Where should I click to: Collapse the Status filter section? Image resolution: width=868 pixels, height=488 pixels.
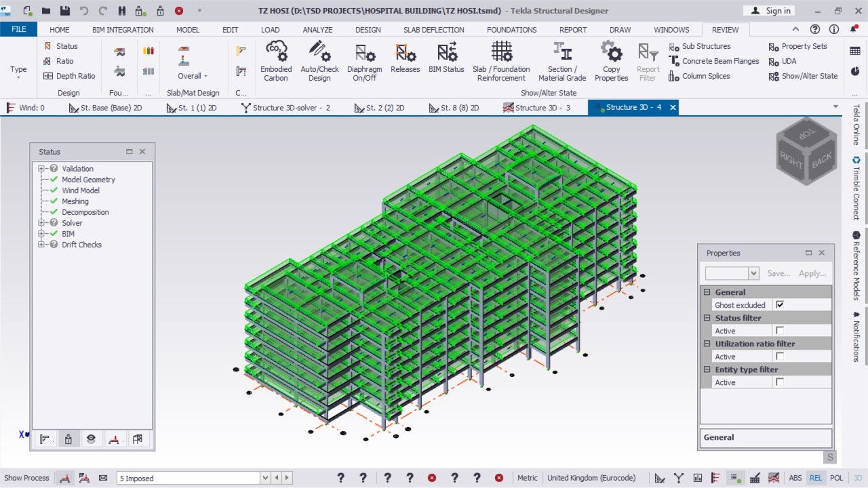(707, 318)
